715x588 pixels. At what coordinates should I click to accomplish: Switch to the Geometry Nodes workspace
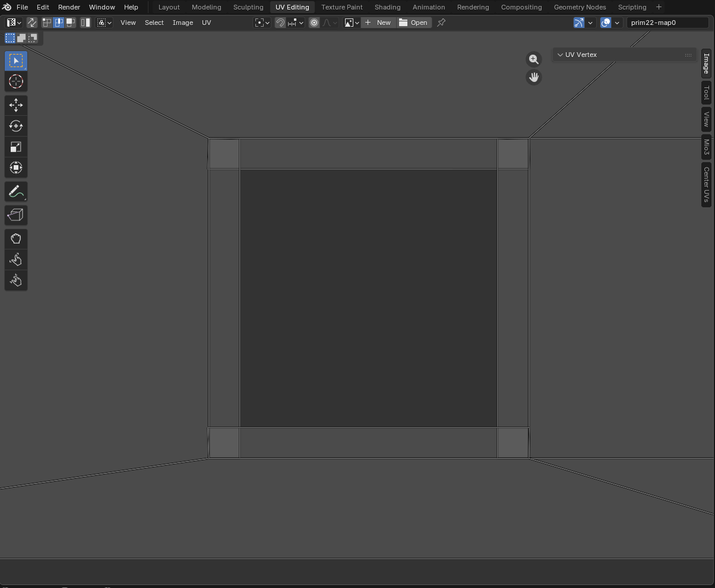point(580,7)
